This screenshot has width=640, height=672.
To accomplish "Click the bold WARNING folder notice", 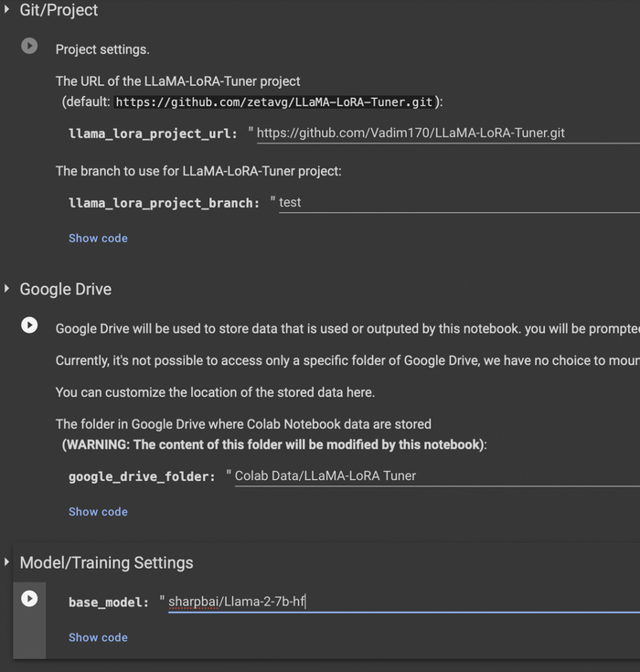I will 274,445.
